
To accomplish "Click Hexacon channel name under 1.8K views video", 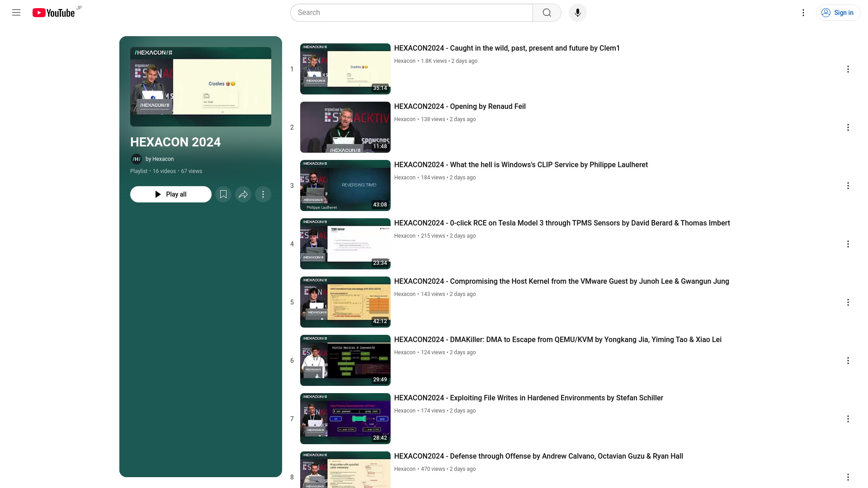I will click(x=405, y=61).
